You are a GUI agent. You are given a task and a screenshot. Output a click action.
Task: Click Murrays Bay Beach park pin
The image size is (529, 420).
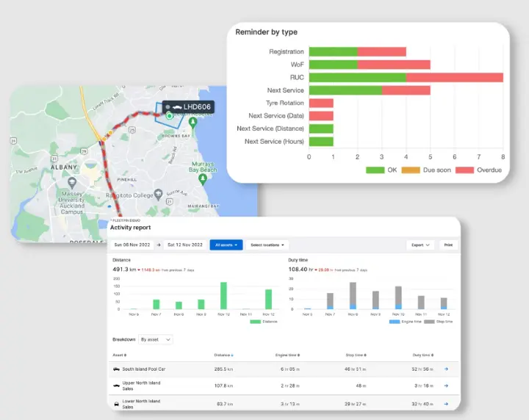pos(203,180)
